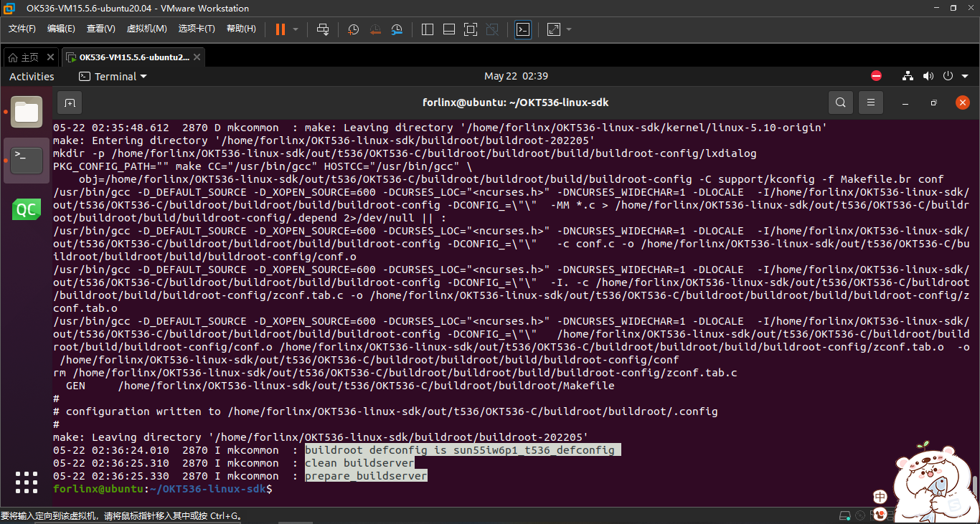Click the Send Ctrl+Alt+Del icon
The image size is (980, 524).
[323, 29]
